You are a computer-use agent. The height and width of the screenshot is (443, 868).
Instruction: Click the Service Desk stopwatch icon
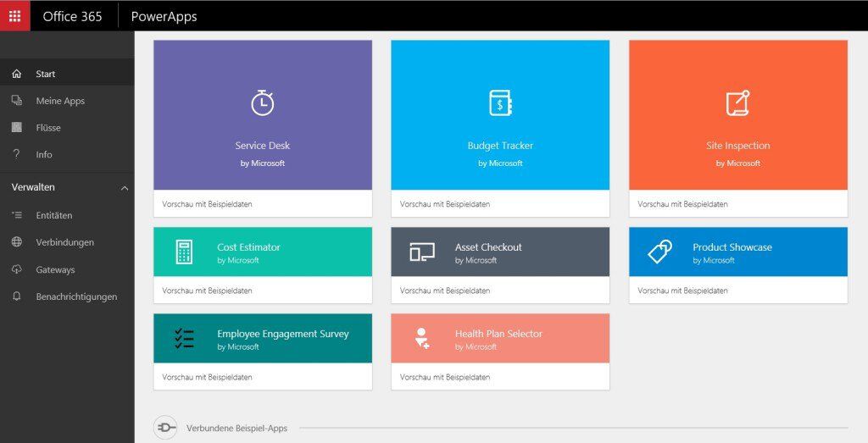263,102
